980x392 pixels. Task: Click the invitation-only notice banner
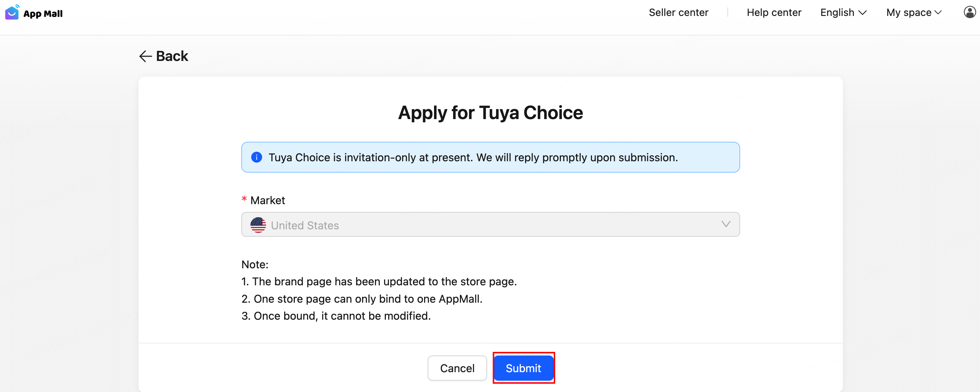(x=490, y=157)
